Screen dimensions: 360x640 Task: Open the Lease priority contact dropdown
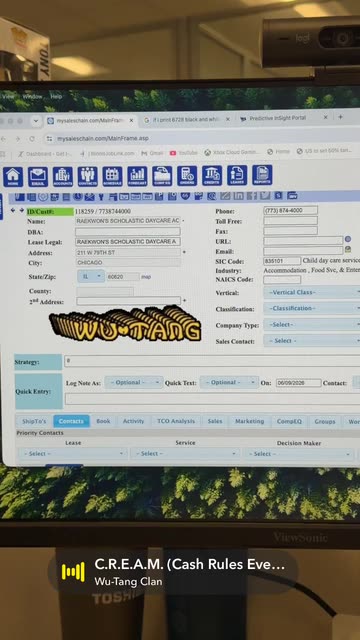pyautogui.click(x=73, y=453)
